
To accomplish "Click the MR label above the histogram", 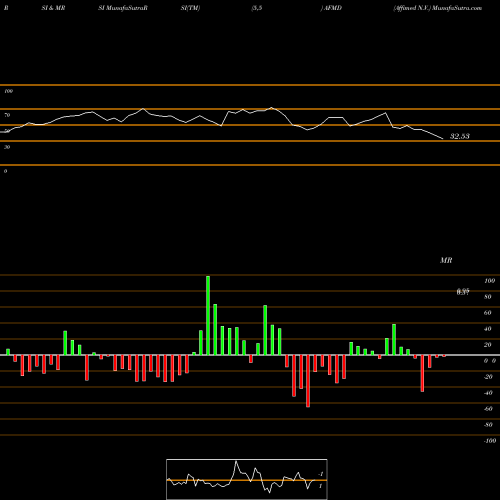I will pyautogui.click(x=446, y=260).
